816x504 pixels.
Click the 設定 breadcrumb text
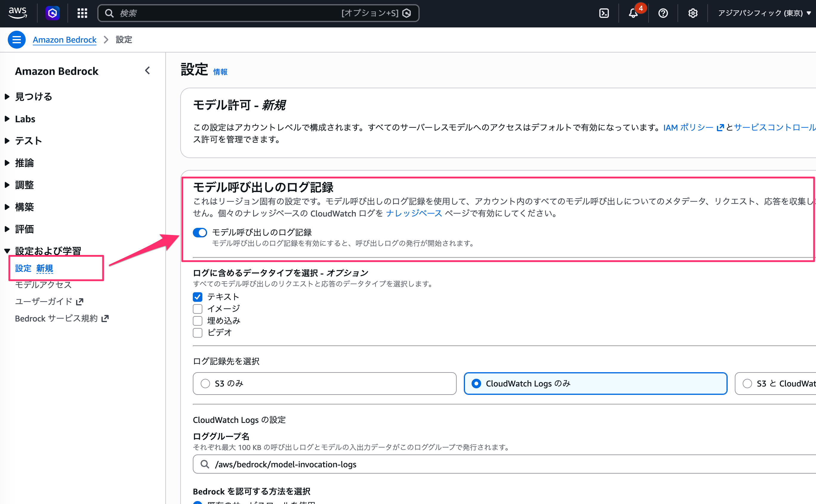124,40
